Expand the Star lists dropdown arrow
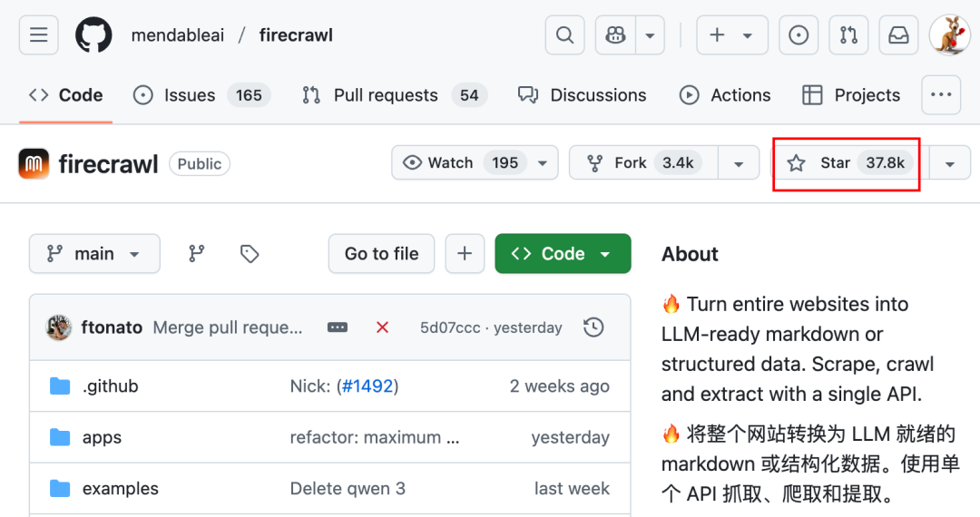 point(950,163)
